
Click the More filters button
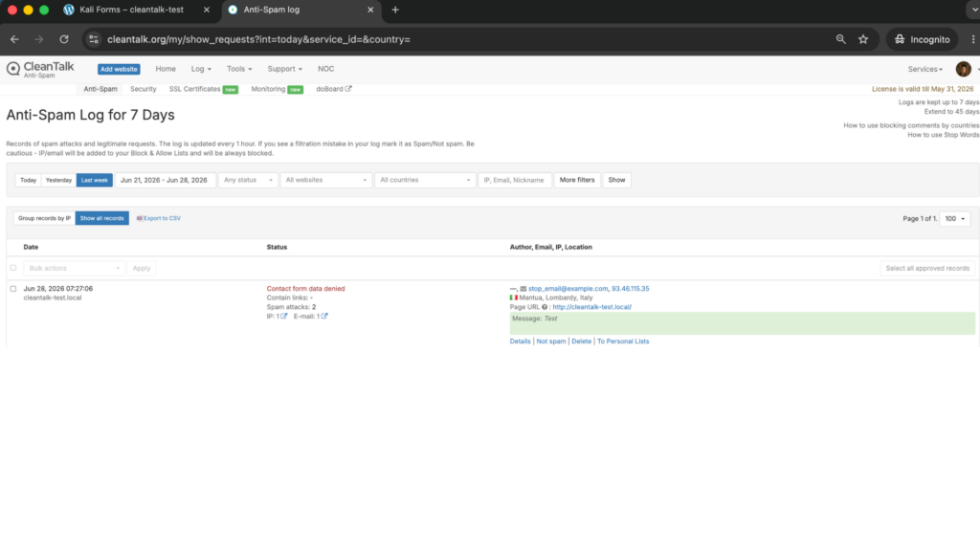(x=577, y=180)
